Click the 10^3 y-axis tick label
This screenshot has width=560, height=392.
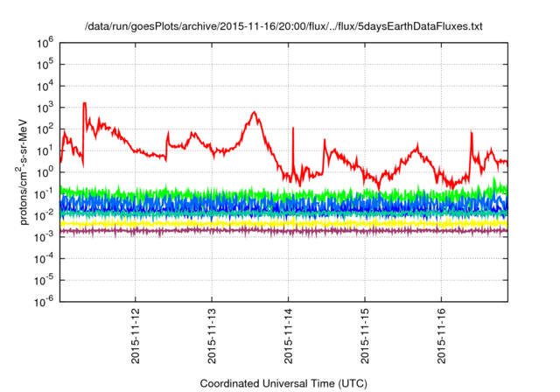[45, 108]
